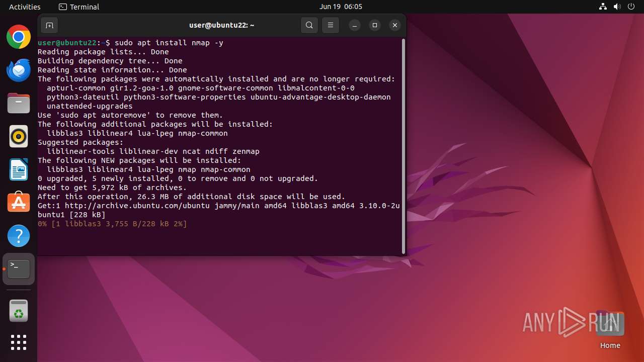Select the Terminal icon in the dock
The width and height of the screenshot is (644, 362).
[19, 269]
